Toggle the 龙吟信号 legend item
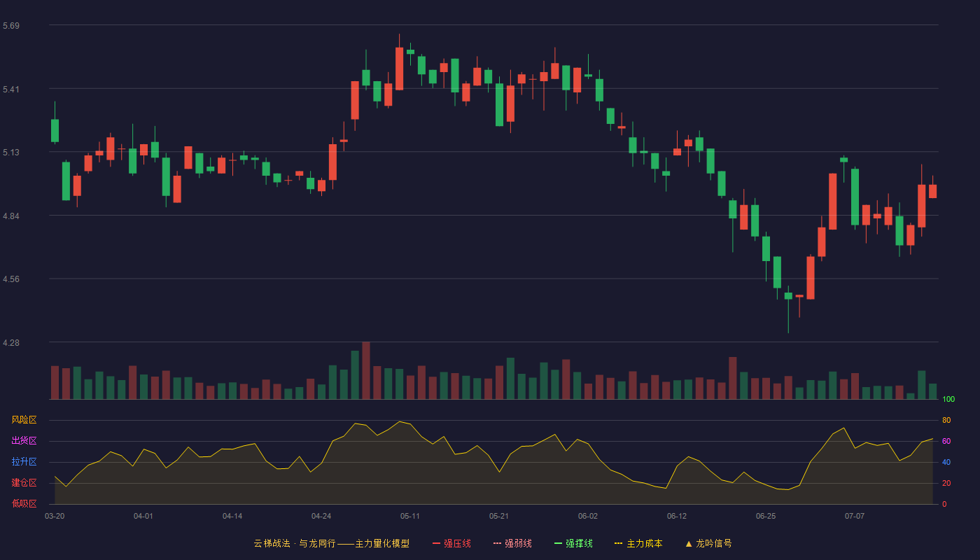This screenshot has height=560, width=980. point(708,543)
